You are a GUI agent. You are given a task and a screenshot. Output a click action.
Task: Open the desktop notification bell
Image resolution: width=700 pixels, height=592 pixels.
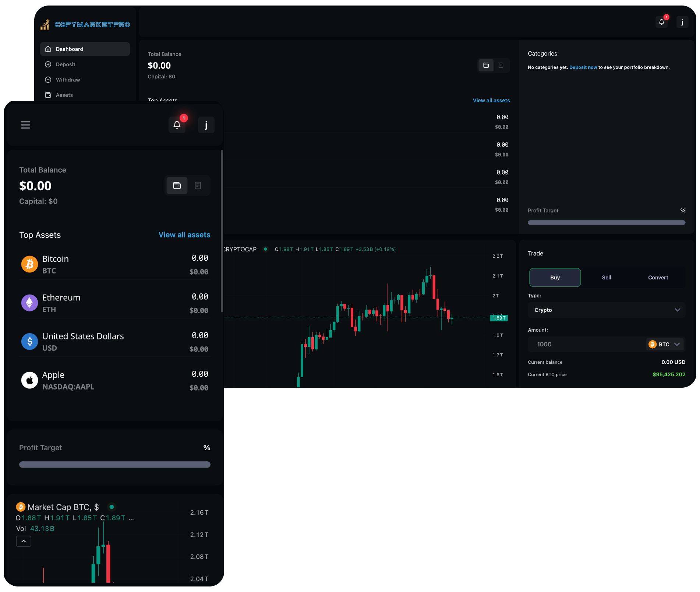[x=661, y=22]
